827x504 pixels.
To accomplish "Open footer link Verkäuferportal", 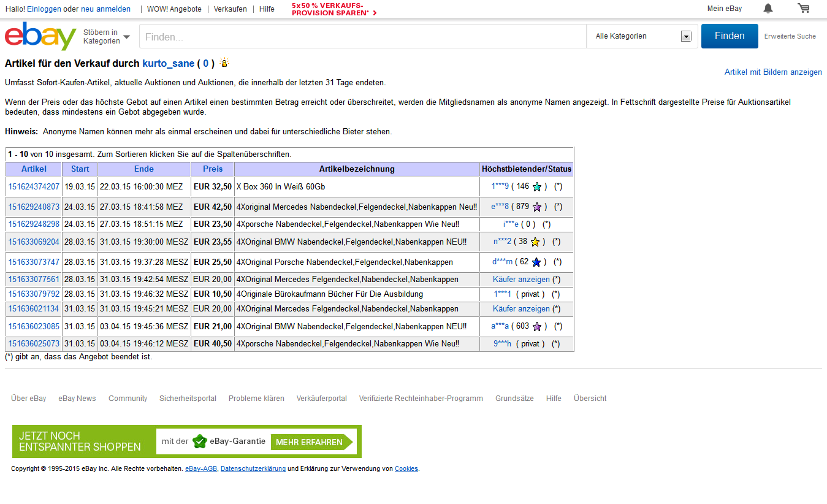I will 322,399.
